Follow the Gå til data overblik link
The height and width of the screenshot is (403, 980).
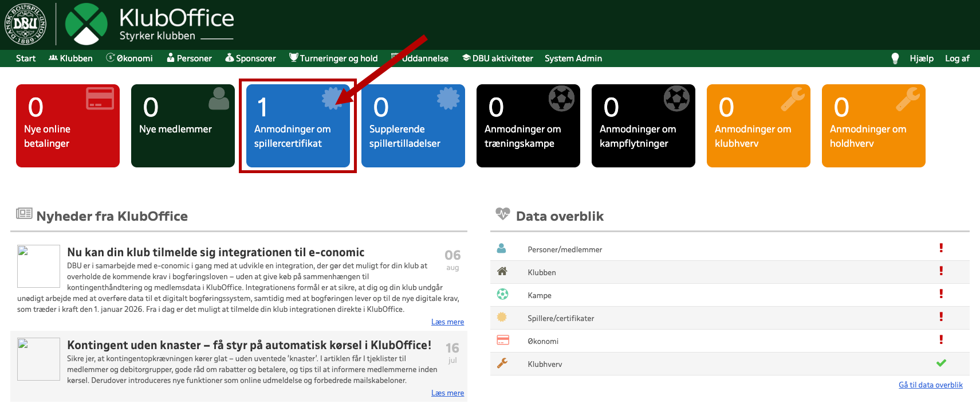930,385
